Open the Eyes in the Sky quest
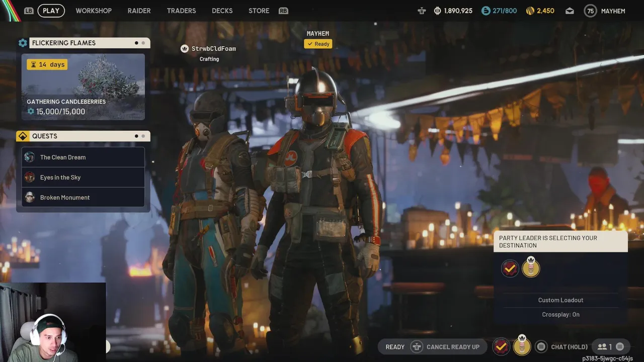Image resolution: width=644 pixels, height=362 pixels. point(83,177)
